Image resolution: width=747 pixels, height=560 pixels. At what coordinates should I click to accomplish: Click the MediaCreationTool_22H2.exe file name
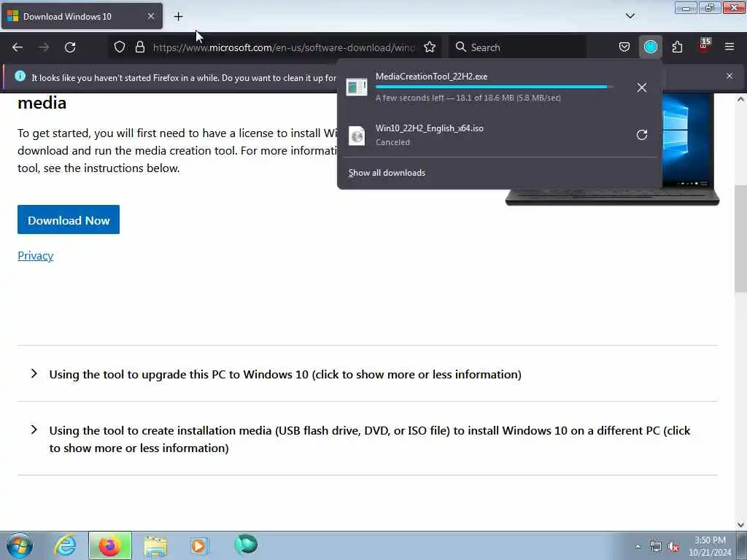pos(431,77)
